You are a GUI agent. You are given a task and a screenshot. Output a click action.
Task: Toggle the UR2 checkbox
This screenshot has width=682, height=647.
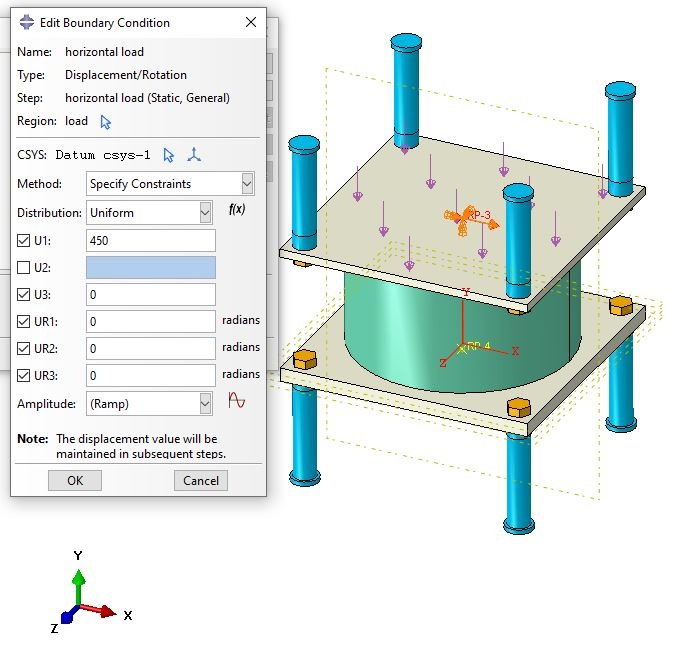[x=23, y=348]
